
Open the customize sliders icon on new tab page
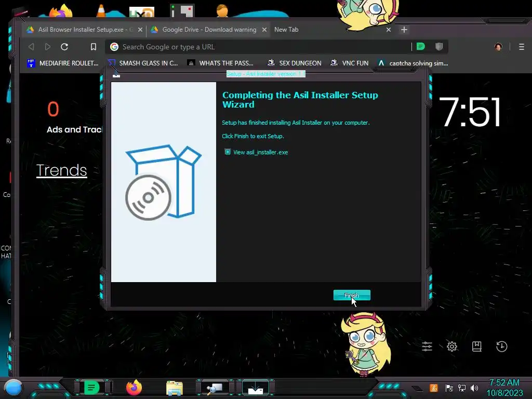[427, 347]
